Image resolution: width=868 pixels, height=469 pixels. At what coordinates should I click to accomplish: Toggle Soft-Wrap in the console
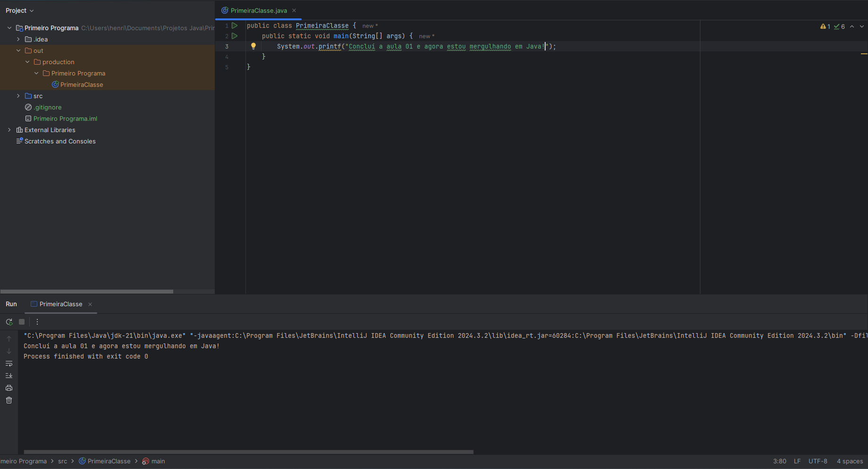point(9,363)
